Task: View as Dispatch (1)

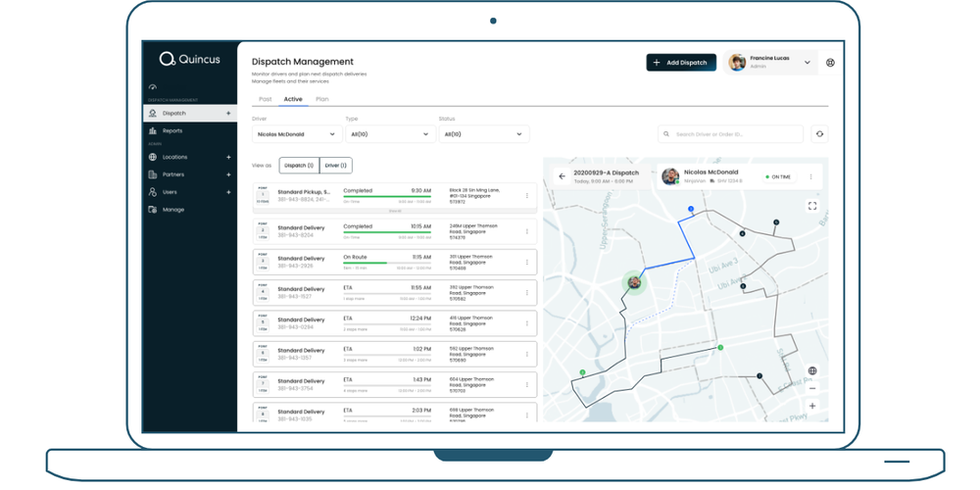Action: pyautogui.click(x=299, y=166)
